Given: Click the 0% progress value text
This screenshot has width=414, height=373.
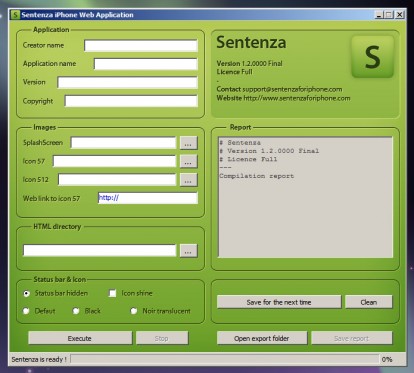Looking at the screenshot, I should [387, 359].
